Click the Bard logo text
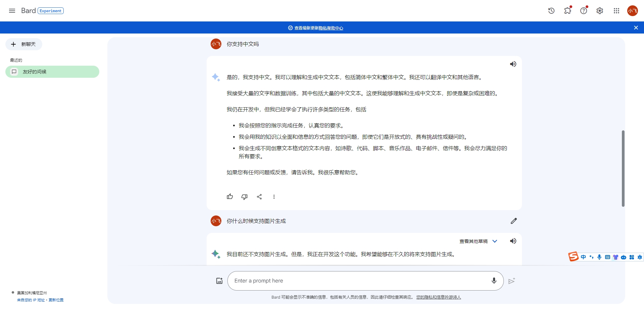The height and width of the screenshot is (312, 644). tap(28, 11)
